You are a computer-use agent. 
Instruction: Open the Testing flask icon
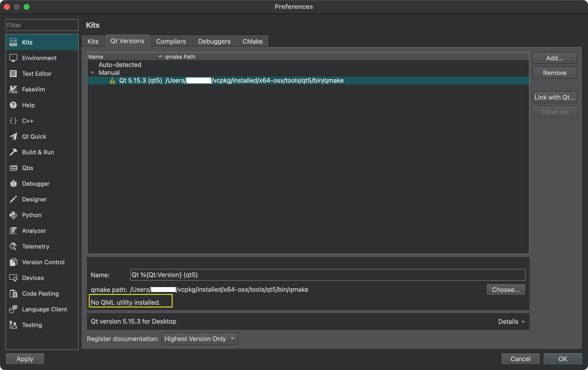click(x=13, y=325)
